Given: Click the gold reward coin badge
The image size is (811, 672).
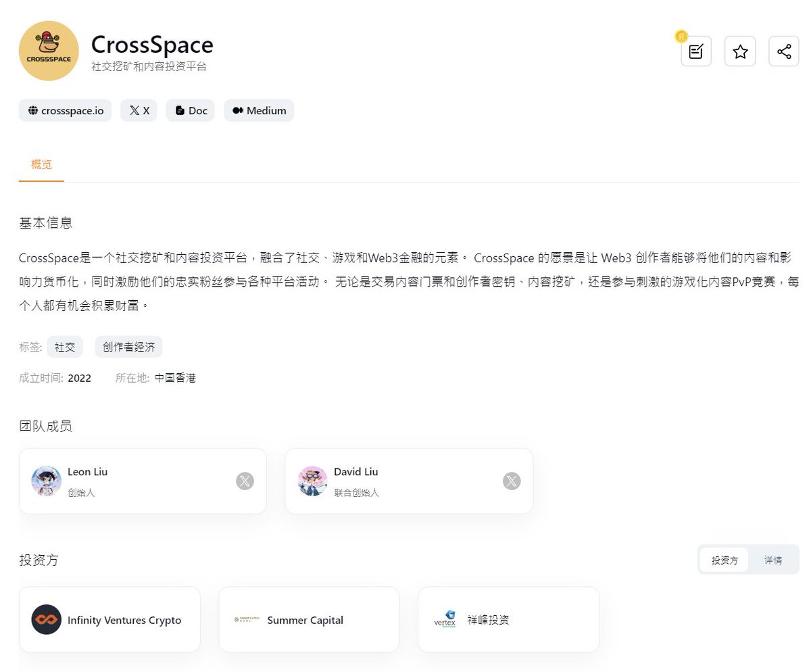Looking at the screenshot, I should 681,37.
